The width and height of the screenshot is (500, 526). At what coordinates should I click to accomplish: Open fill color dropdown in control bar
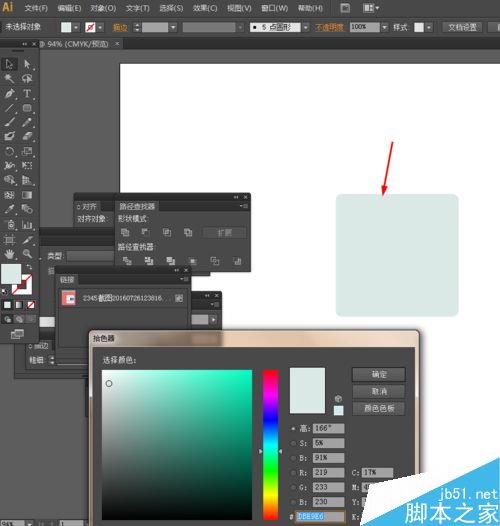point(76,27)
